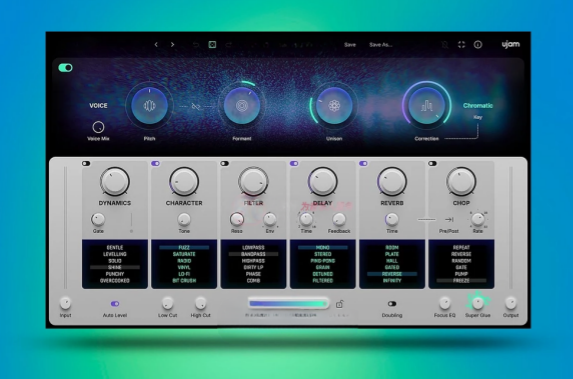Go to the previous preset arrow
Screen dimensions: 573x379
tap(156, 45)
